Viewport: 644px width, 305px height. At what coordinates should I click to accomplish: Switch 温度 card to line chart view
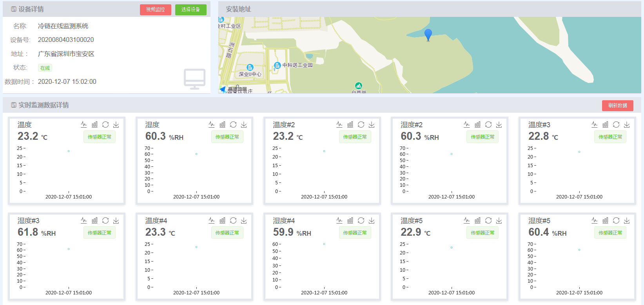click(84, 125)
